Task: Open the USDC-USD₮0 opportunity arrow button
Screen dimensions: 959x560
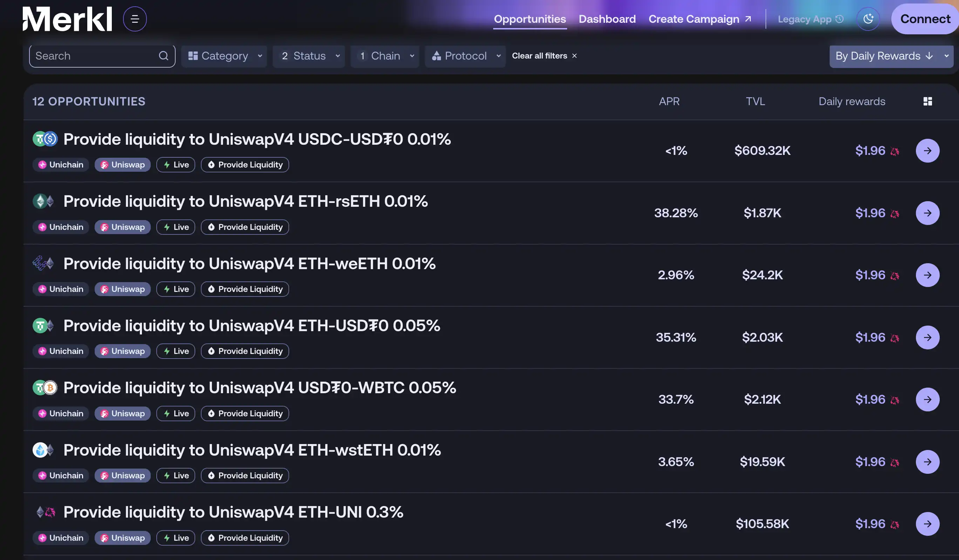Action: (x=927, y=151)
